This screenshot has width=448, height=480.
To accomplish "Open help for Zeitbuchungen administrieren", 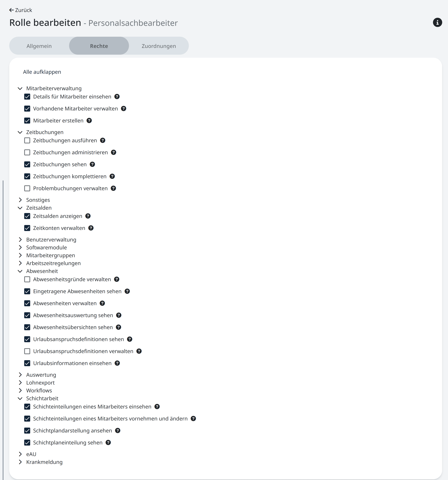I will 114,152.
